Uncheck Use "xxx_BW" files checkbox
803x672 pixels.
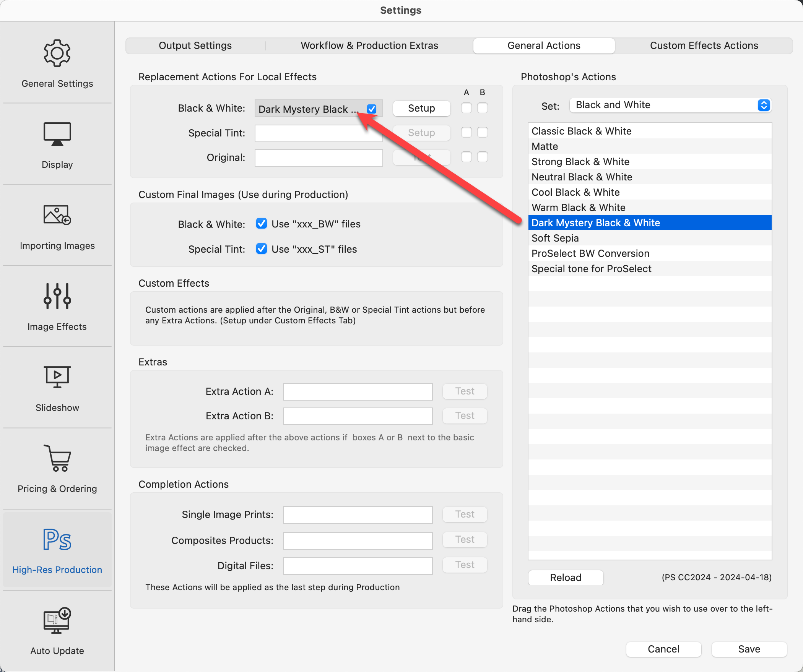[x=262, y=224]
